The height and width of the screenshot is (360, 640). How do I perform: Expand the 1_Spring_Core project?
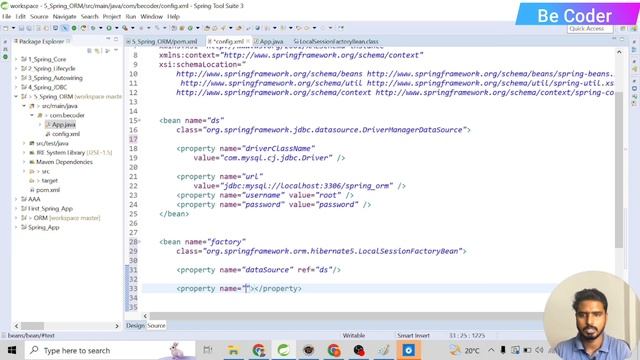pos(16,59)
